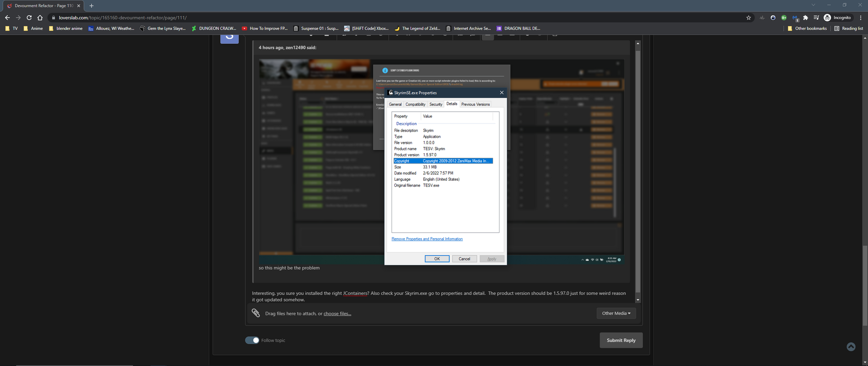This screenshot has width=868, height=366.
Task: Select the Product version 1.5.97.0 row
Action: pos(443,155)
